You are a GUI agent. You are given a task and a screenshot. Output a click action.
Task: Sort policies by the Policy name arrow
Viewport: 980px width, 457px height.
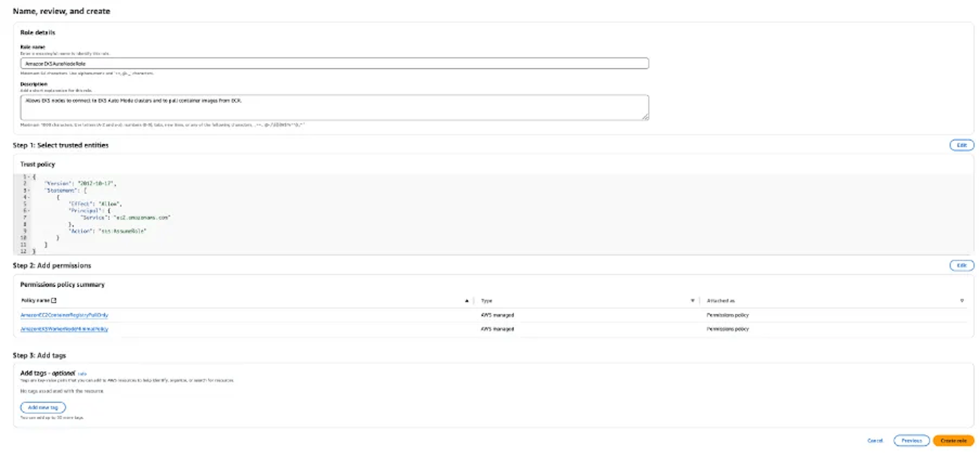pyautogui.click(x=467, y=301)
